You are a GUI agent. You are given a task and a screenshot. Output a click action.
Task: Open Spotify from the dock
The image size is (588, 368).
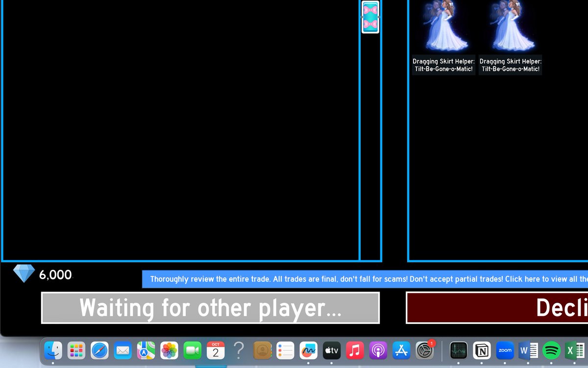click(552, 350)
